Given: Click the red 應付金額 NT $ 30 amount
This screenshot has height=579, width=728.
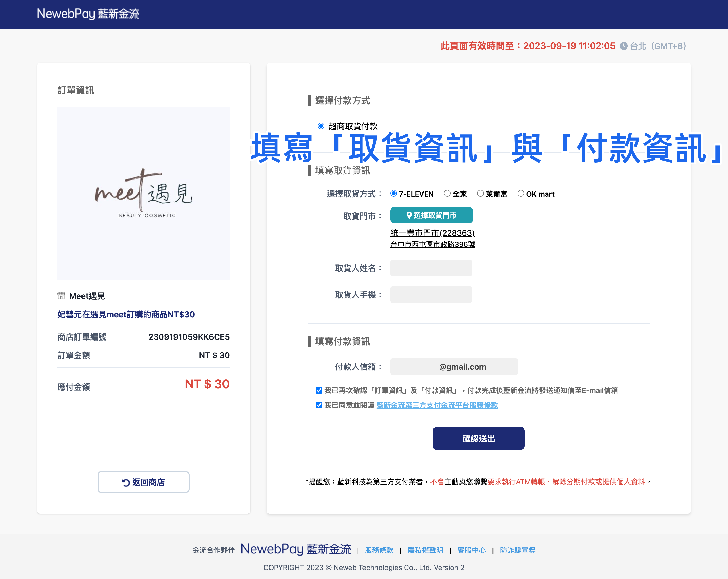Looking at the screenshot, I should [207, 384].
